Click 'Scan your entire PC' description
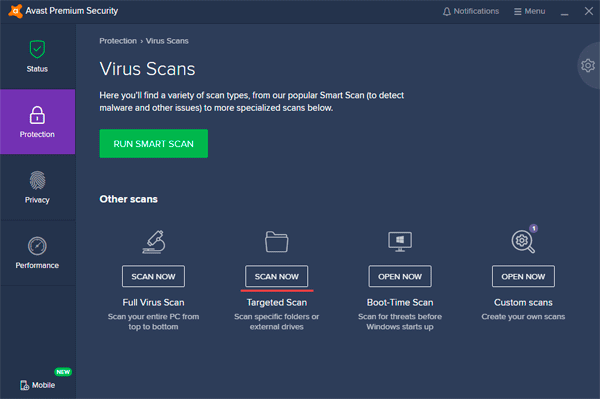Viewport: 600px width, 399px height. (153, 322)
